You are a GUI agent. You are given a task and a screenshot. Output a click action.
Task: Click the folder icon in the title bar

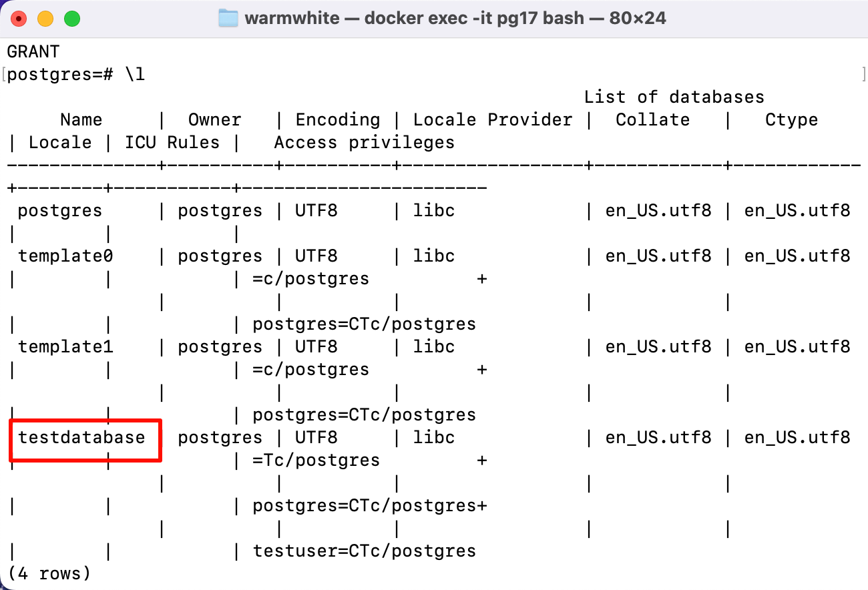click(x=228, y=18)
